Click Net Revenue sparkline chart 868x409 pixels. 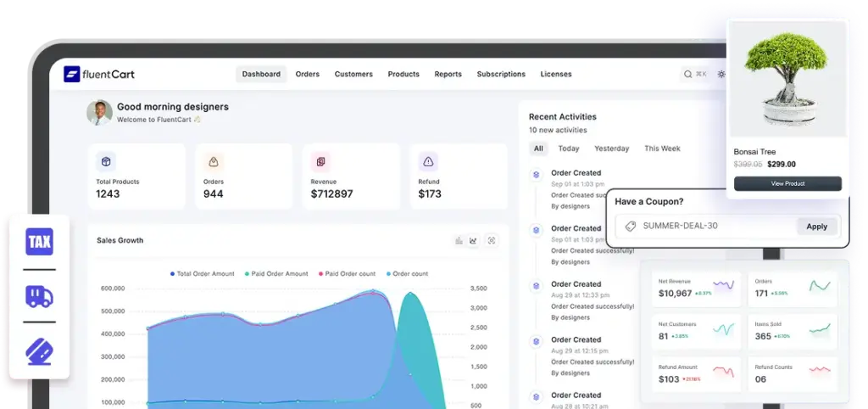click(724, 286)
